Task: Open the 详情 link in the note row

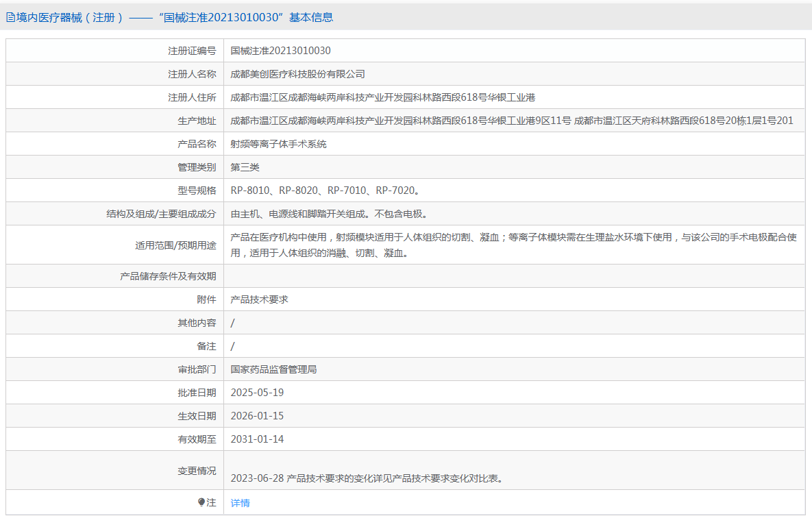Action: (x=240, y=503)
